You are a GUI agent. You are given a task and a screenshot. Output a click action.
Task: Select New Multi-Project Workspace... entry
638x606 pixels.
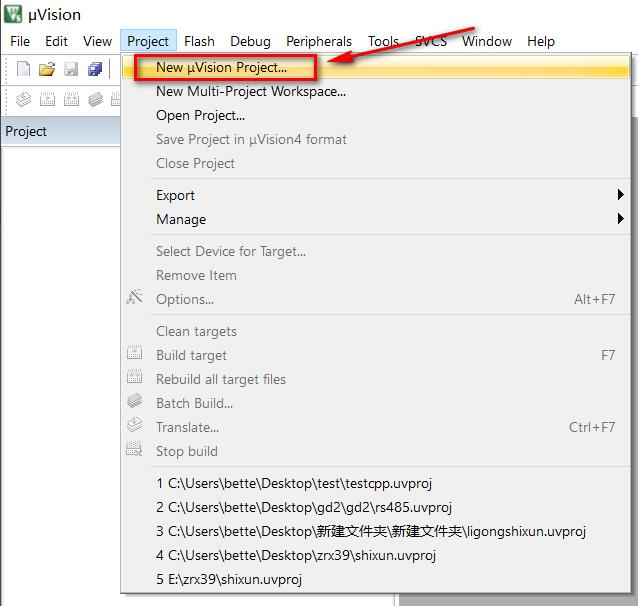click(x=250, y=91)
